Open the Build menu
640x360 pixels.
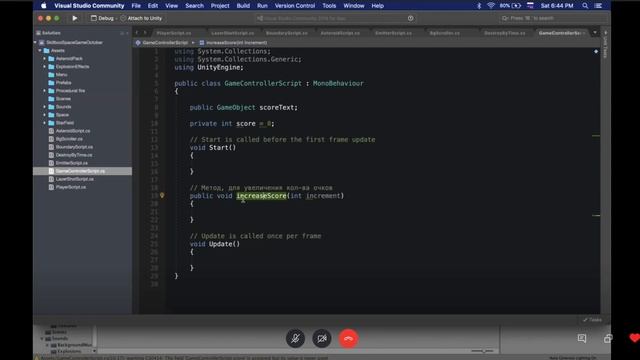pyautogui.click(x=243, y=6)
